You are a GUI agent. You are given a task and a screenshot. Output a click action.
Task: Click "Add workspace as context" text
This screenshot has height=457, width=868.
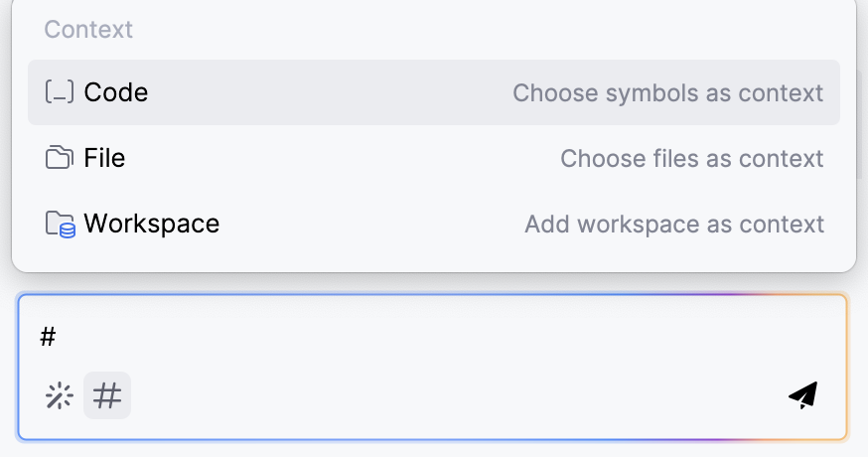point(673,225)
